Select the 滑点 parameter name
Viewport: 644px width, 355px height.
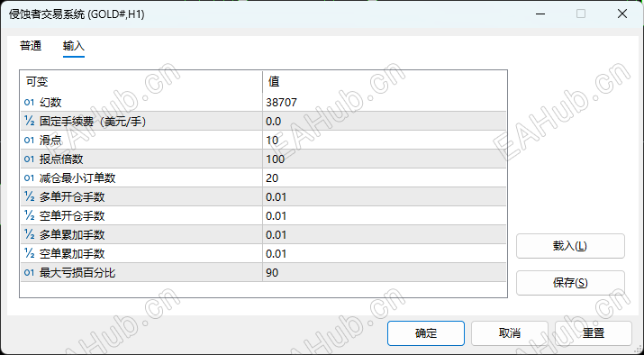coord(50,141)
